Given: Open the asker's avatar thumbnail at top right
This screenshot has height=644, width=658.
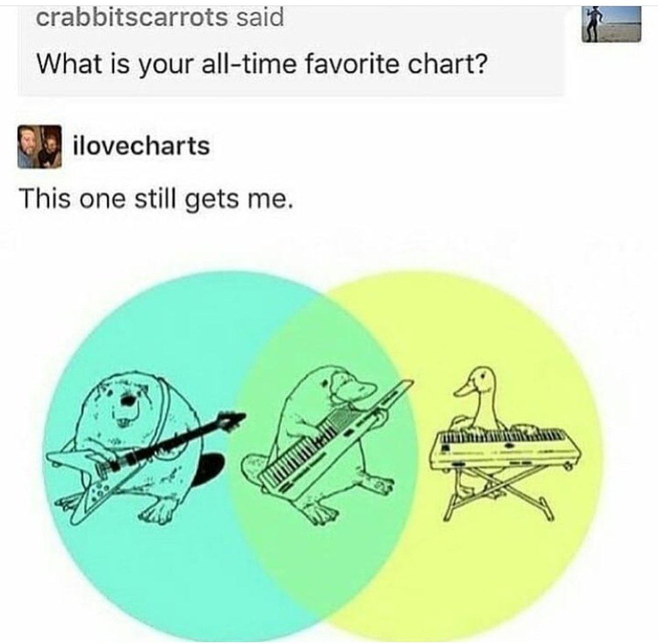Looking at the screenshot, I should point(612,24).
